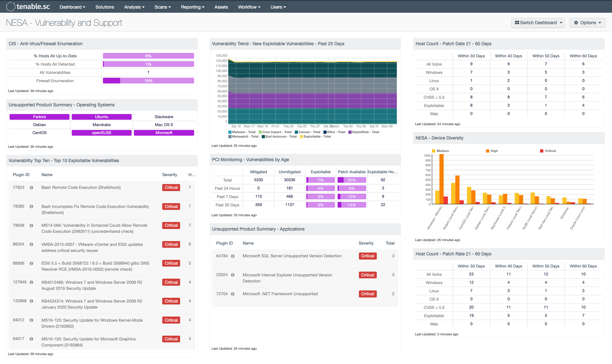Open the Switch Dashboard dropdown

(x=538, y=23)
